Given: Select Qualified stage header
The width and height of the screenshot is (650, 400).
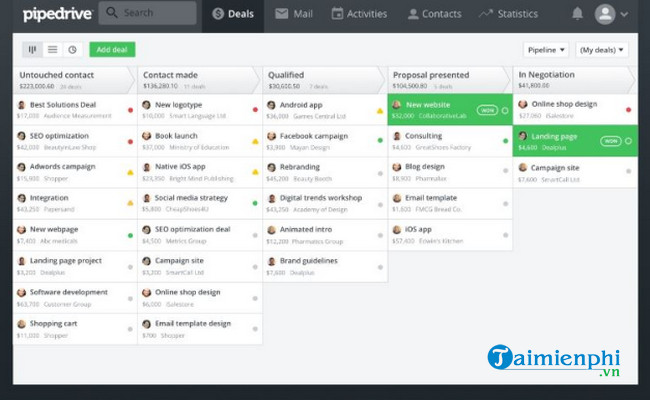Looking at the screenshot, I should pyautogui.click(x=324, y=80).
